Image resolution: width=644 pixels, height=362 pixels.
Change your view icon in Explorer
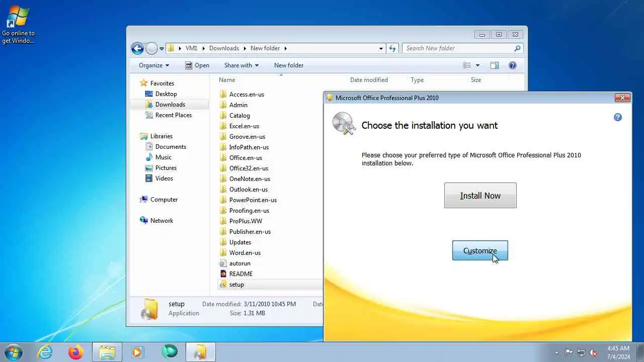467,65
